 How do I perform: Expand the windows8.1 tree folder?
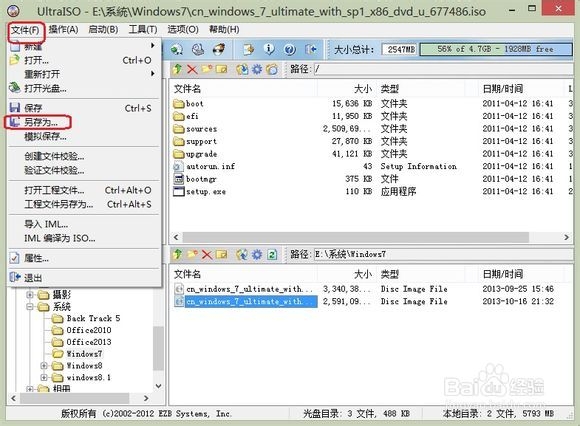(x=44, y=378)
